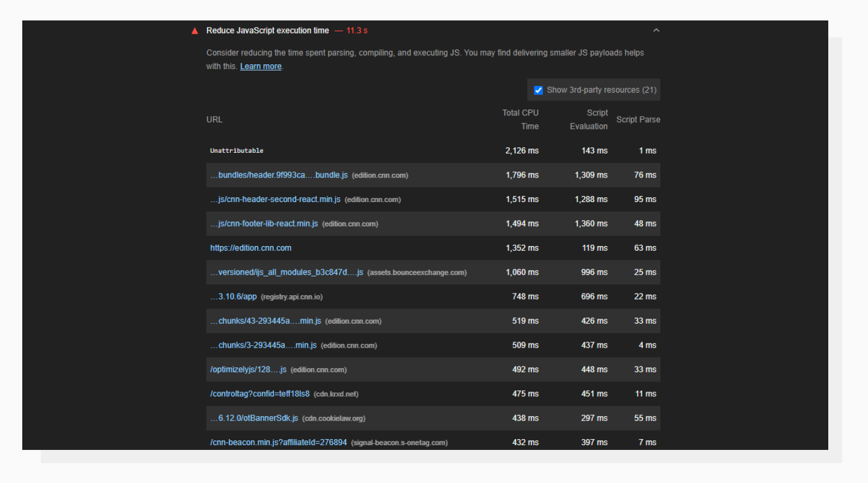This screenshot has width=868, height=483.
Task: Click the optimizelyjs/128 resource link
Action: point(248,369)
